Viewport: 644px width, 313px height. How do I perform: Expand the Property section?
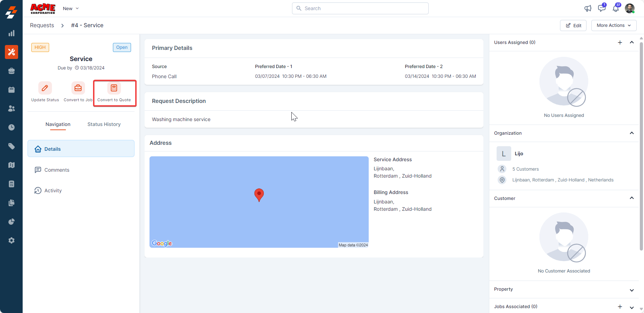(x=632, y=290)
